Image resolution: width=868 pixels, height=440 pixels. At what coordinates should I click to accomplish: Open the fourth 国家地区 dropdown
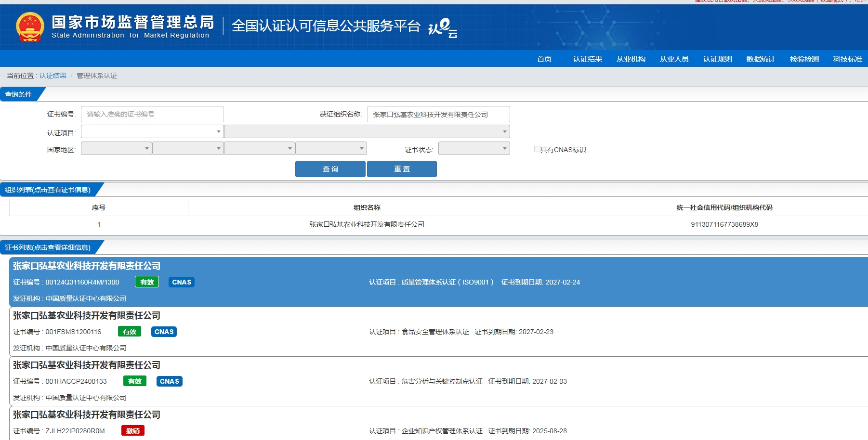pos(331,148)
